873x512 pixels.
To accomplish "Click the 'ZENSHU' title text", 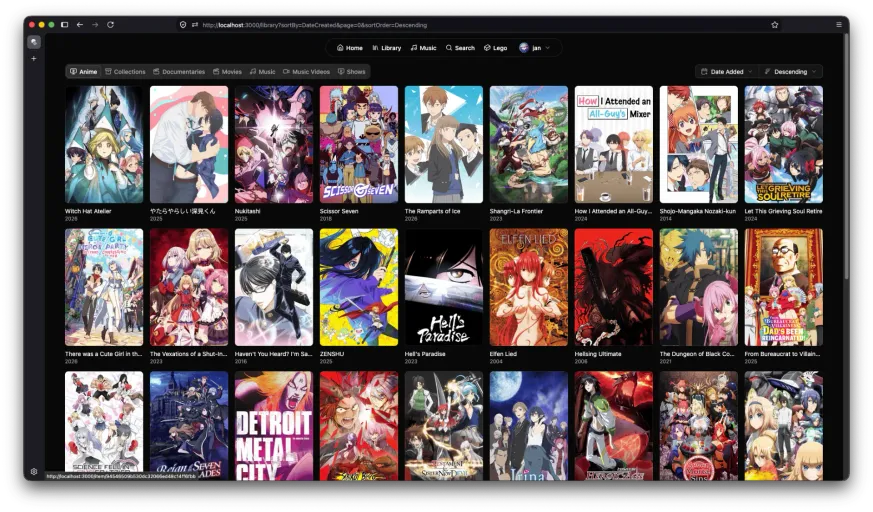I will pos(332,354).
